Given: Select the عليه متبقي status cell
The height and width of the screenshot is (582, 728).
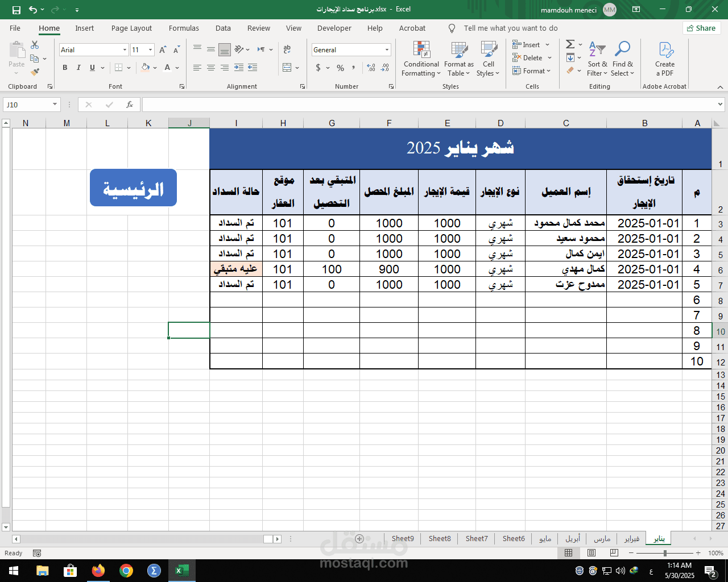Looking at the screenshot, I should point(236,269).
